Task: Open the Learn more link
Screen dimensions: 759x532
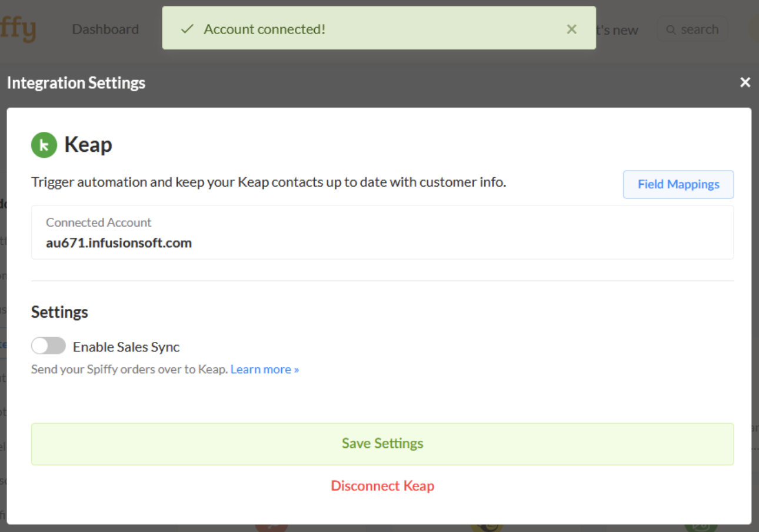Action: pos(265,370)
